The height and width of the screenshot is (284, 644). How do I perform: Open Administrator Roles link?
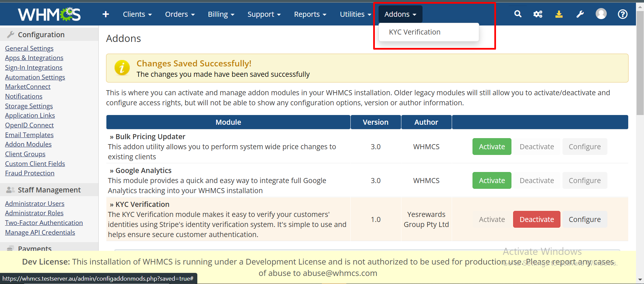[34, 213]
